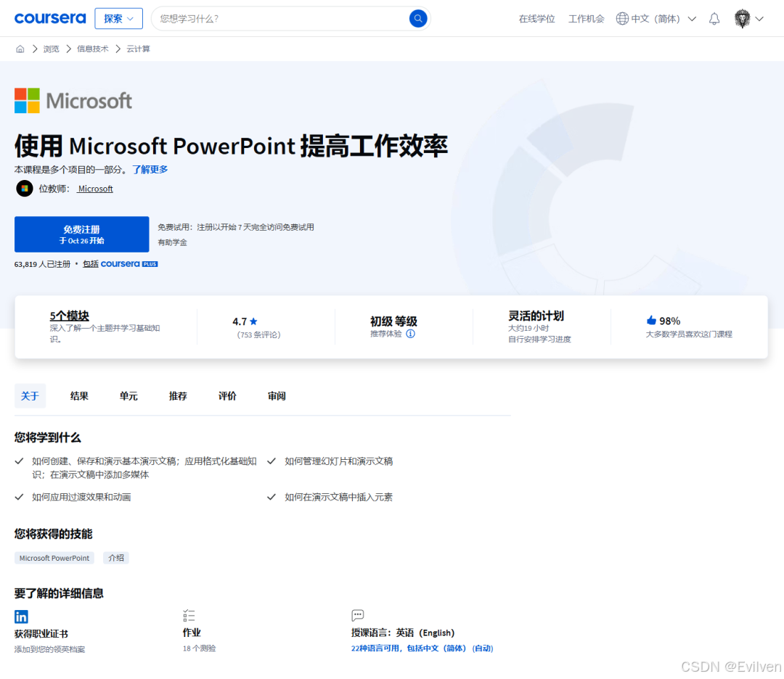This screenshot has height=679, width=784.
Task: Click the 98% approval text
Action: [x=670, y=321]
